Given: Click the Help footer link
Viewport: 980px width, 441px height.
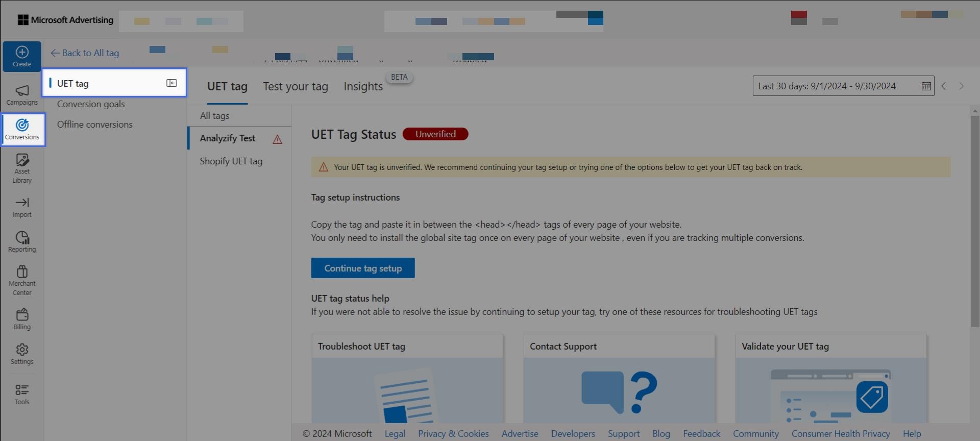Looking at the screenshot, I should pos(912,434).
